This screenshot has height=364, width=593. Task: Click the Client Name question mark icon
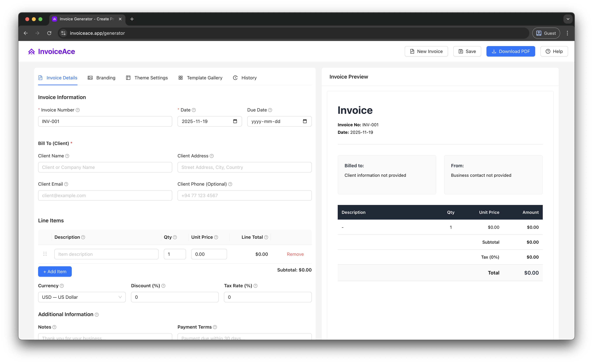tap(67, 156)
